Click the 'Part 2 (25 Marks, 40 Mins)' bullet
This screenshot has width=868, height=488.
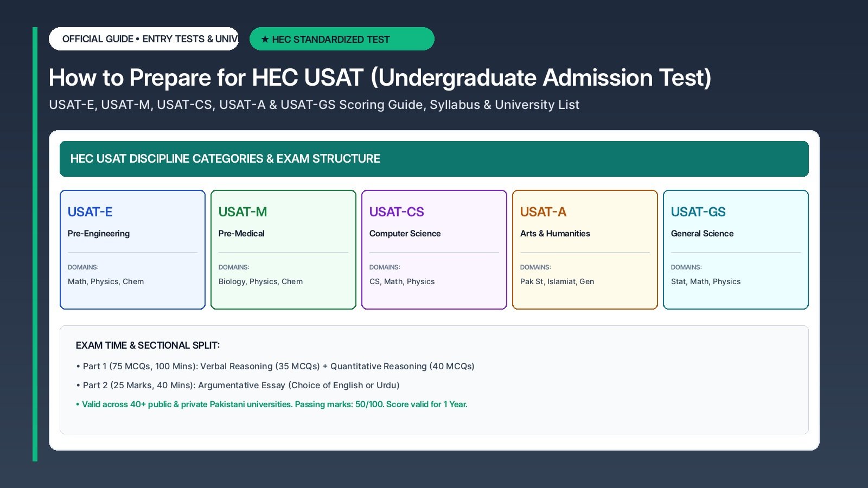(x=238, y=386)
